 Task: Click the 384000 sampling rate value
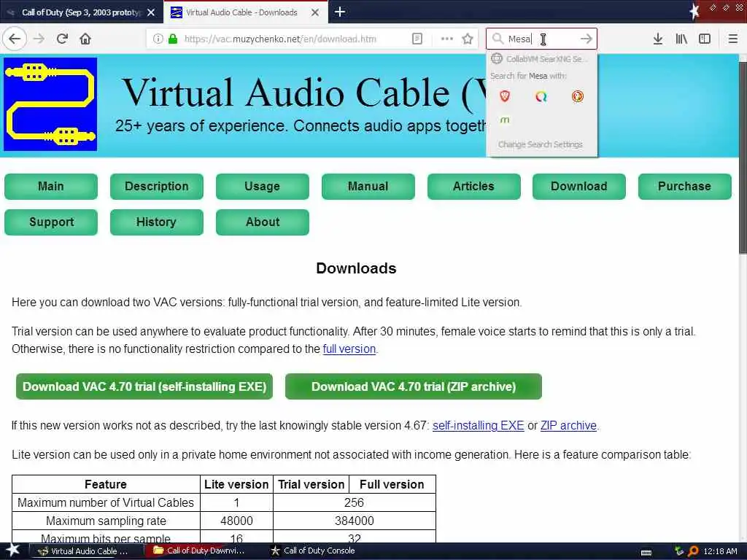354,521
